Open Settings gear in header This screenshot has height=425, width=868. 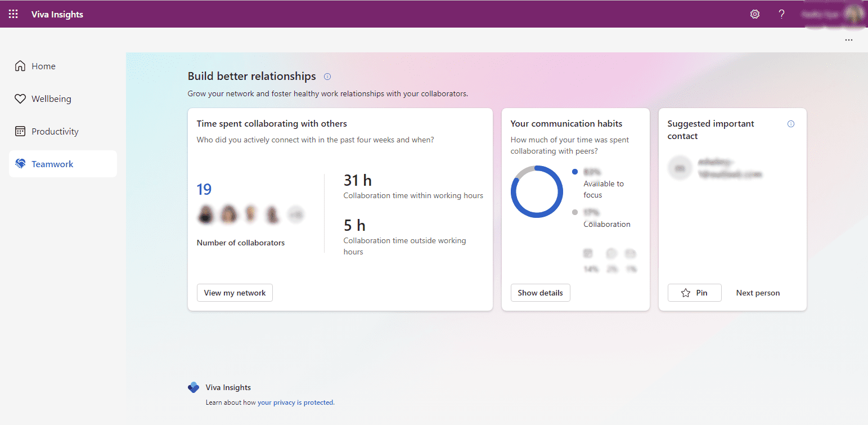tap(755, 14)
